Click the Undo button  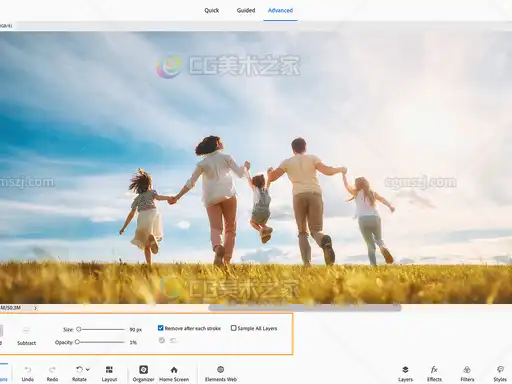[28, 374]
